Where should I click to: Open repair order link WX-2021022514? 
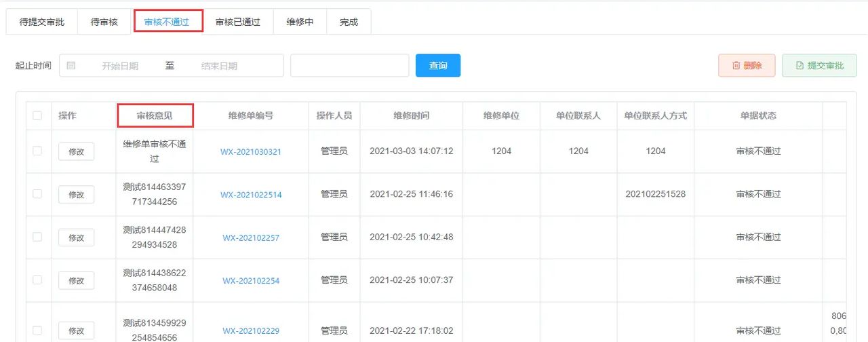click(251, 195)
